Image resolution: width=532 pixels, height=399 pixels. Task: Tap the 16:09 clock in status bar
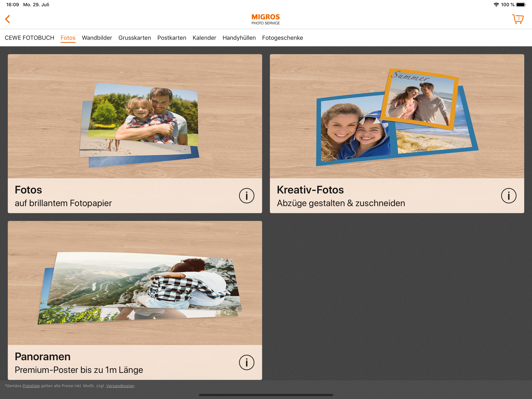click(12, 4)
